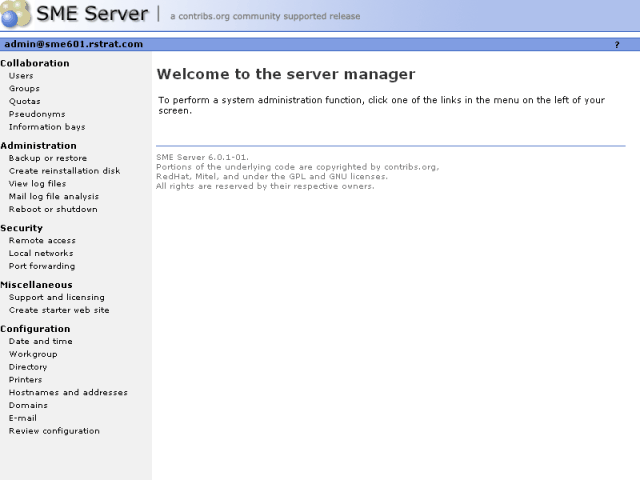Go to Groups in Collaboration
The width and height of the screenshot is (640, 480).
click(x=24, y=88)
